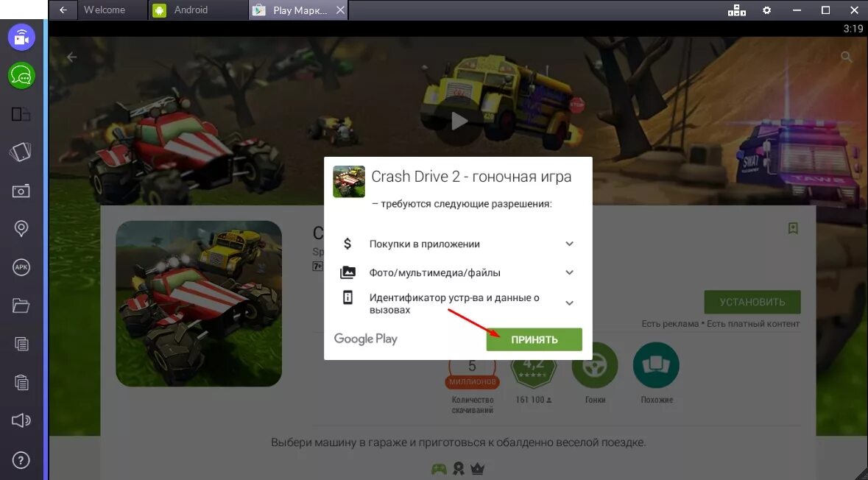Close the Play Маркет tab

tap(340, 10)
